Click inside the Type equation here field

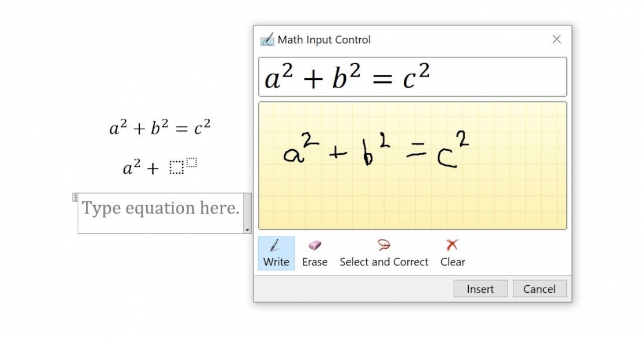pos(162,208)
